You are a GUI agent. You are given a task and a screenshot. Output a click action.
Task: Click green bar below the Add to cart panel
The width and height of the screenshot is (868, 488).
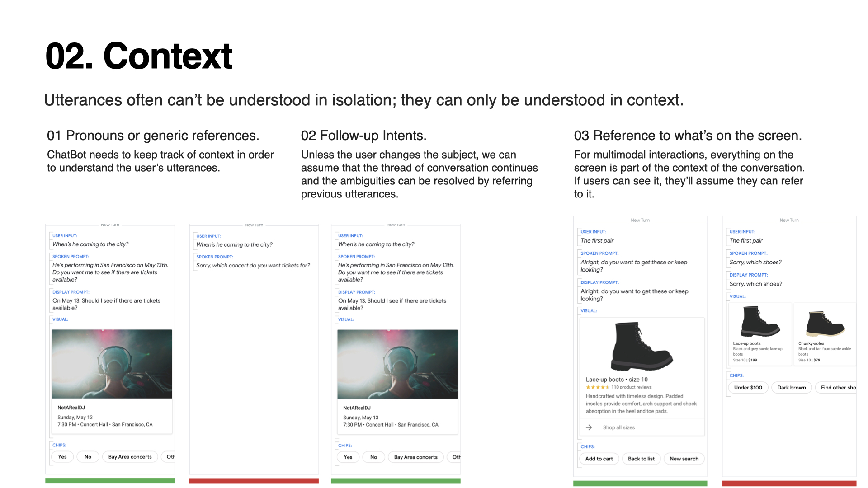point(640,483)
